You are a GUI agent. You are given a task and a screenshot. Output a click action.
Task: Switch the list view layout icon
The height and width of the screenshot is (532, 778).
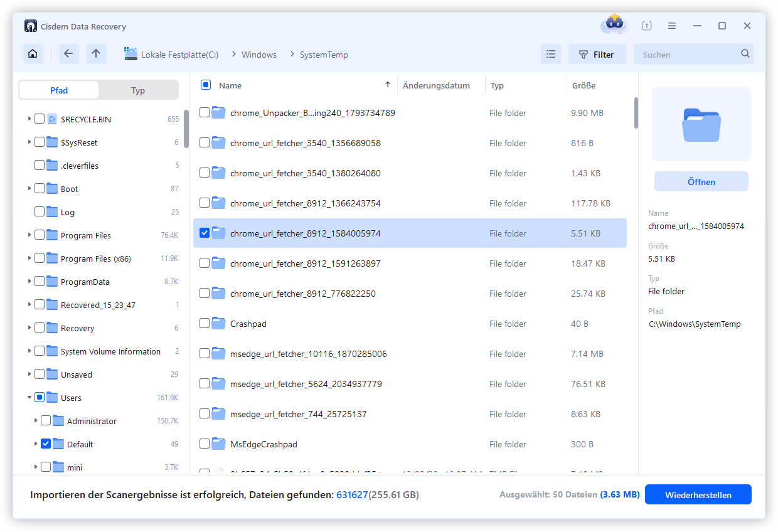point(551,54)
